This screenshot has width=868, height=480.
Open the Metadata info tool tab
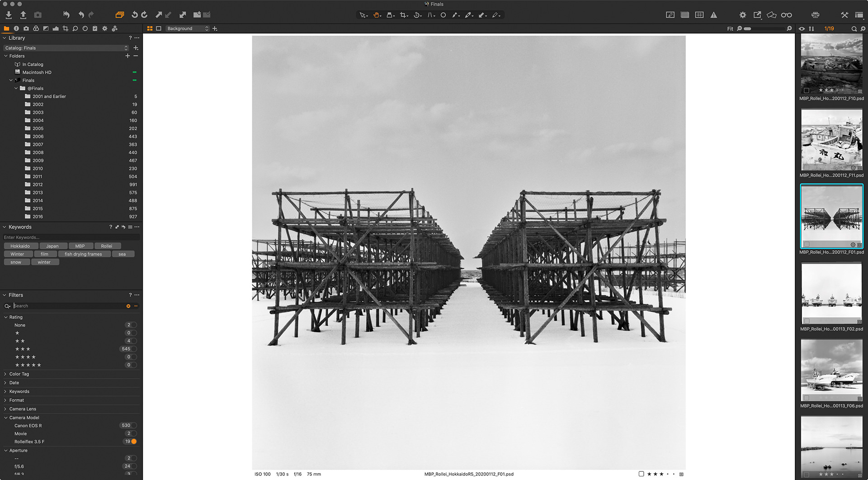pyautogui.click(x=16, y=29)
